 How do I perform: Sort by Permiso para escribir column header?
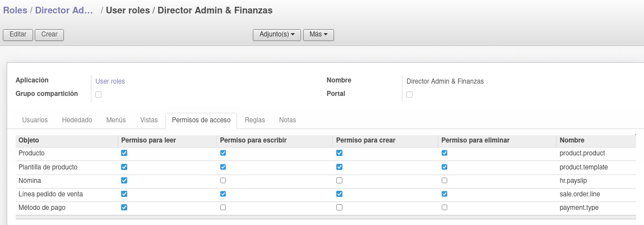253,140
